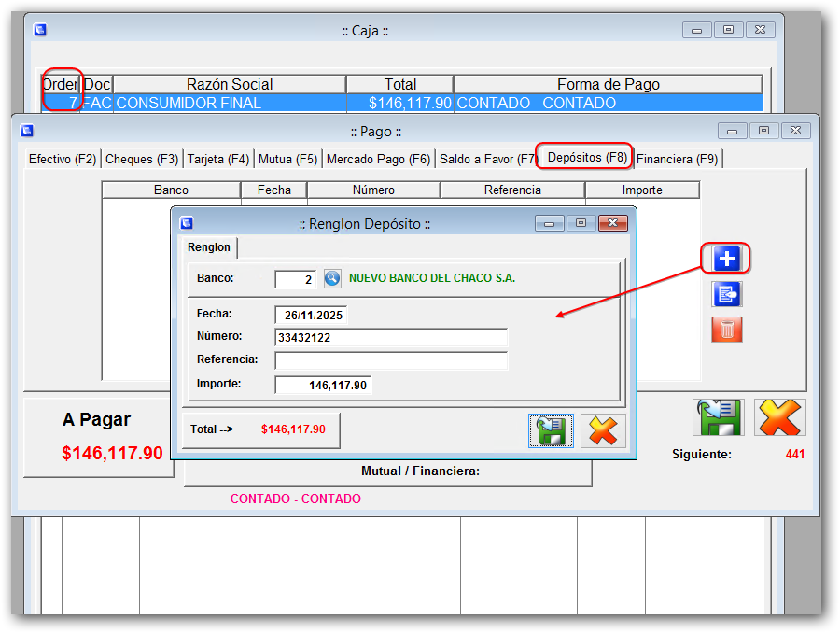Select the Tarjeta (F4) tab
The width and height of the screenshot is (840, 633).
point(218,159)
